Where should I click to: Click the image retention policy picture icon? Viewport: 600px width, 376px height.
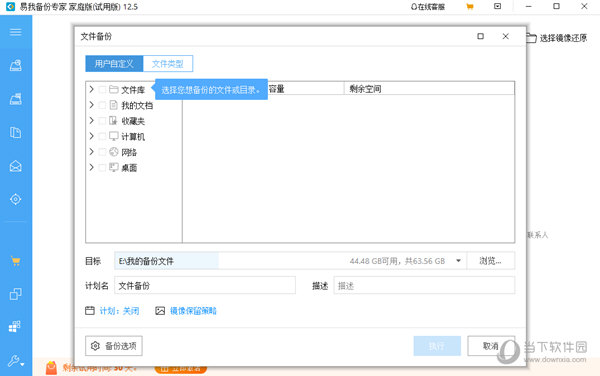coord(160,311)
